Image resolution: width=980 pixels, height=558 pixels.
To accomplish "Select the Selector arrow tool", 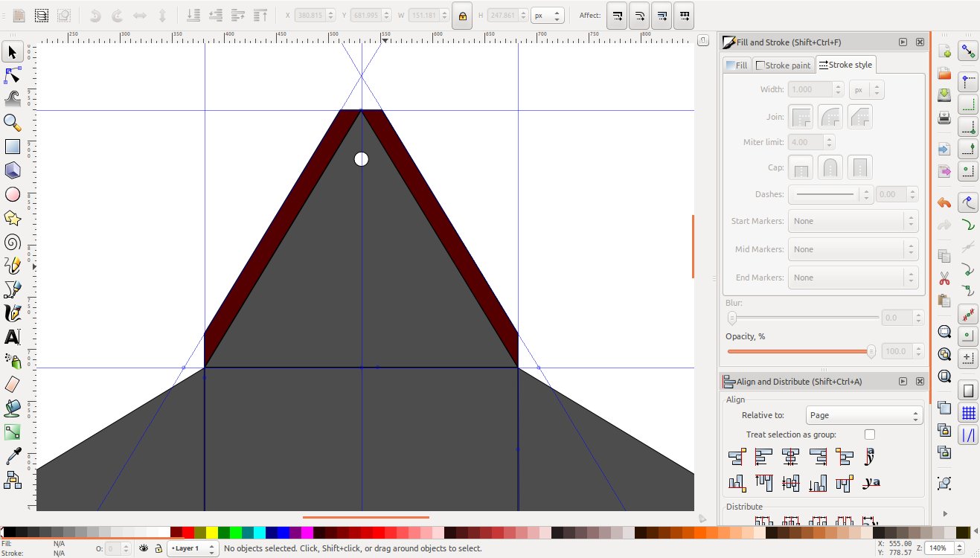I will click(13, 52).
